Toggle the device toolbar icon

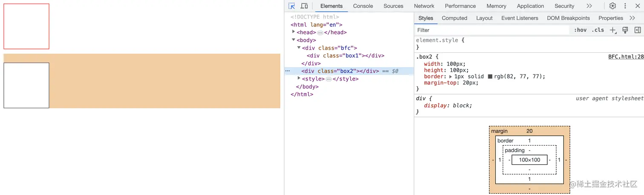click(x=304, y=6)
